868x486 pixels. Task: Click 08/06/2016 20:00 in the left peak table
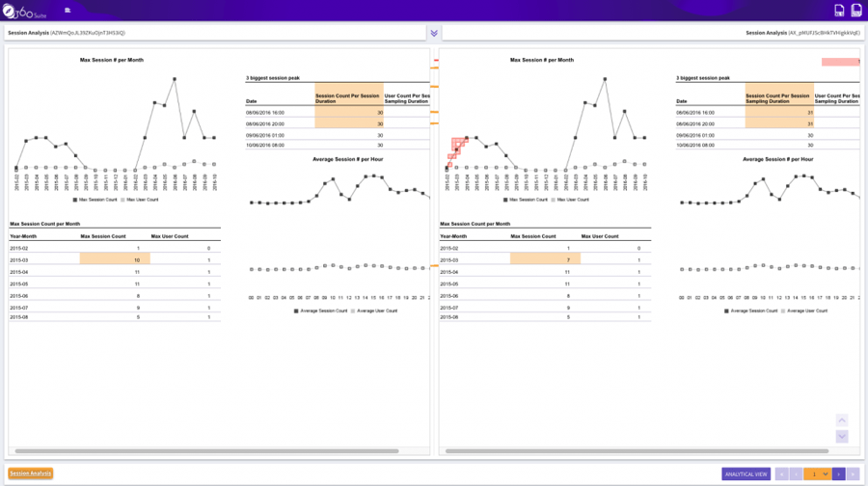tap(265, 124)
